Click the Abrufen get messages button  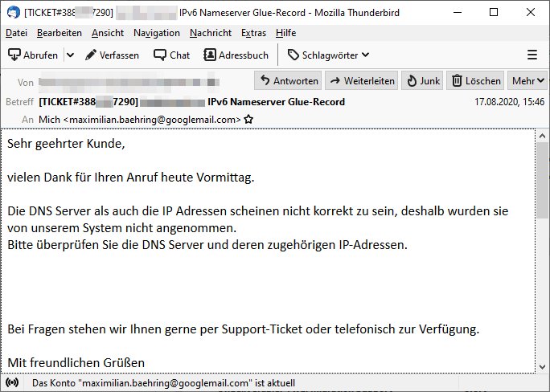tap(33, 55)
